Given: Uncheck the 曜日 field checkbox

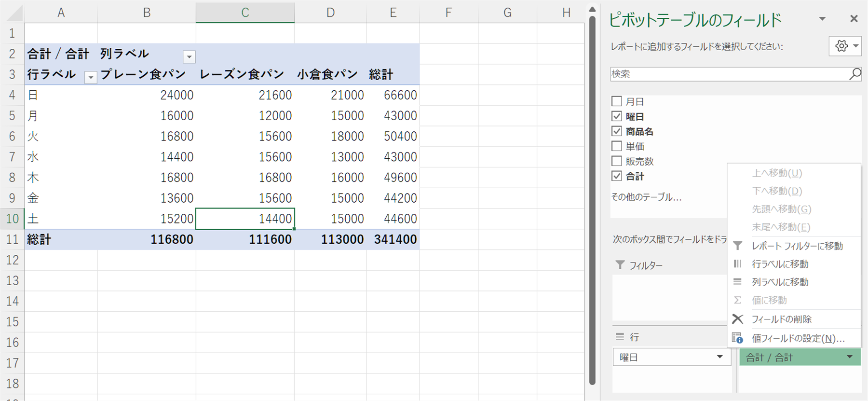Looking at the screenshot, I should click(617, 116).
